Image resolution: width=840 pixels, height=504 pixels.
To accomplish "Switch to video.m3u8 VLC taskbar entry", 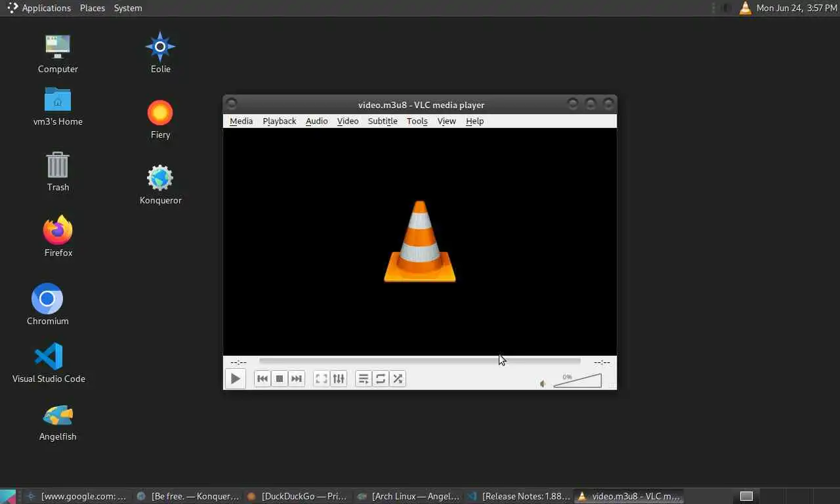I will pyautogui.click(x=628, y=496).
